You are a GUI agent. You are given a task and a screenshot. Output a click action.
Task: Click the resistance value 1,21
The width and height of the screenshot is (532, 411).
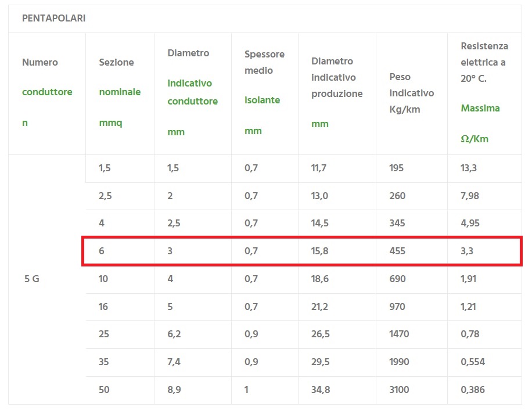pyautogui.click(x=468, y=307)
